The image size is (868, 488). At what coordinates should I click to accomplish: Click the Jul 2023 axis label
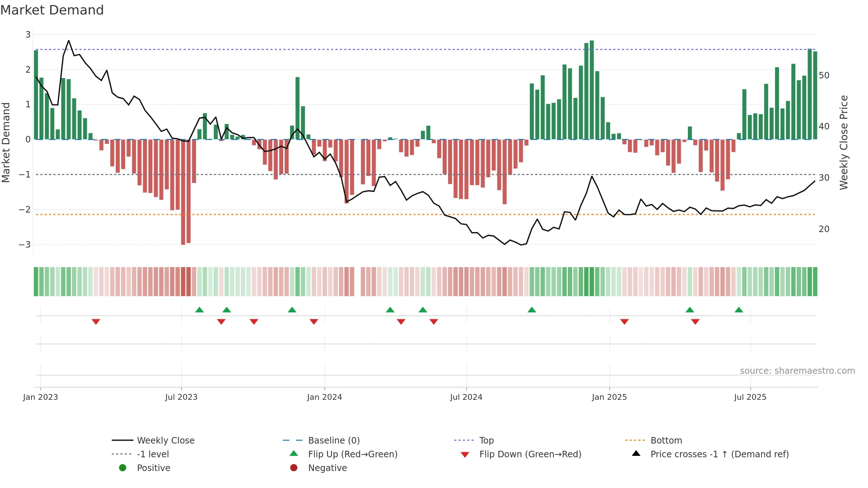[x=181, y=397]
